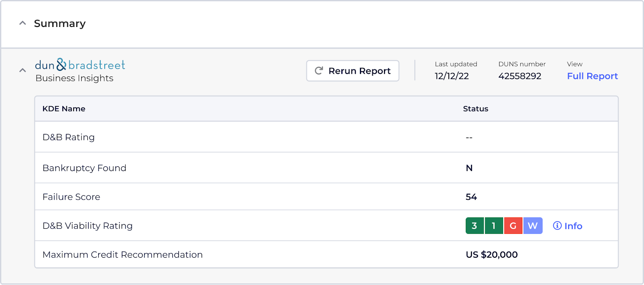Click the green '1' viability badge
The image size is (644, 285).
(x=494, y=226)
